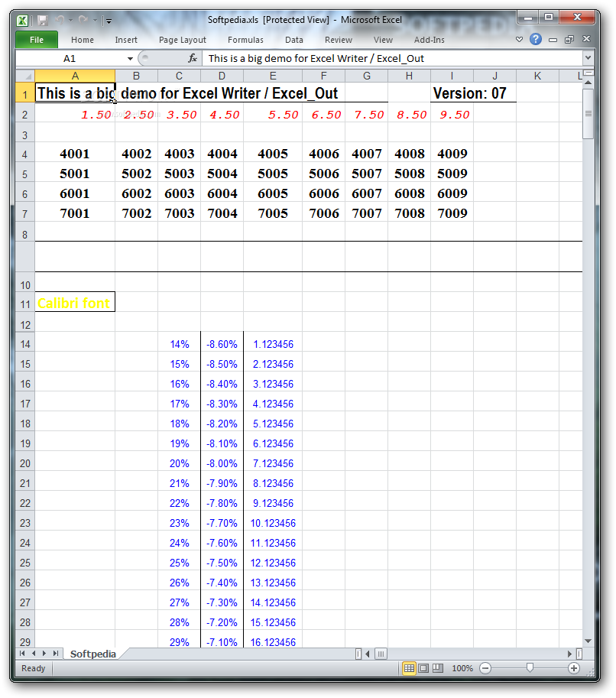Image resolution: width=616 pixels, height=698 pixels.
Task: Switch to the Insert ribbon tab
Action: 126,40
